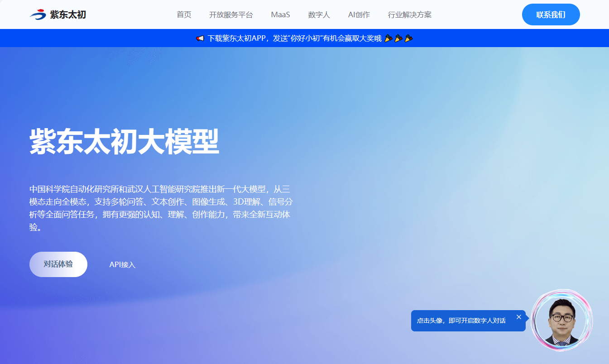Click the 紫东太初 swirl logo icon
609x364 pixels.
pyautogui.click(x=38, y=14)
